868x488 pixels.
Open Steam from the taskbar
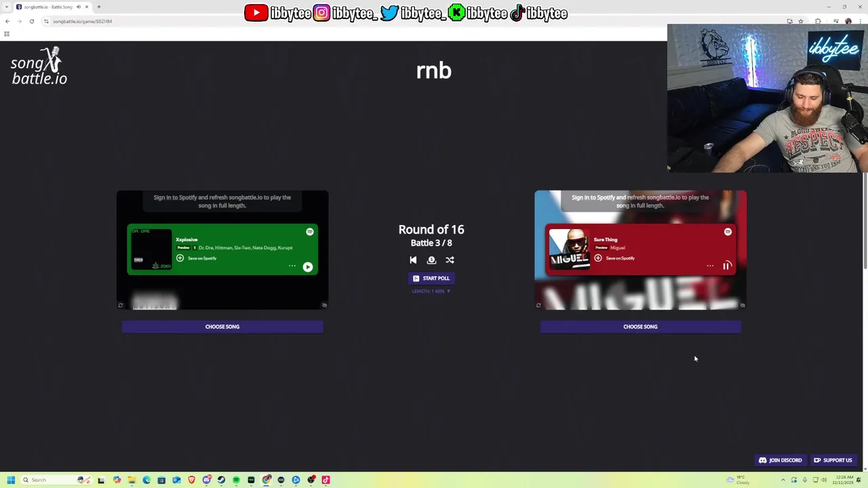click(x=221, y=480)
